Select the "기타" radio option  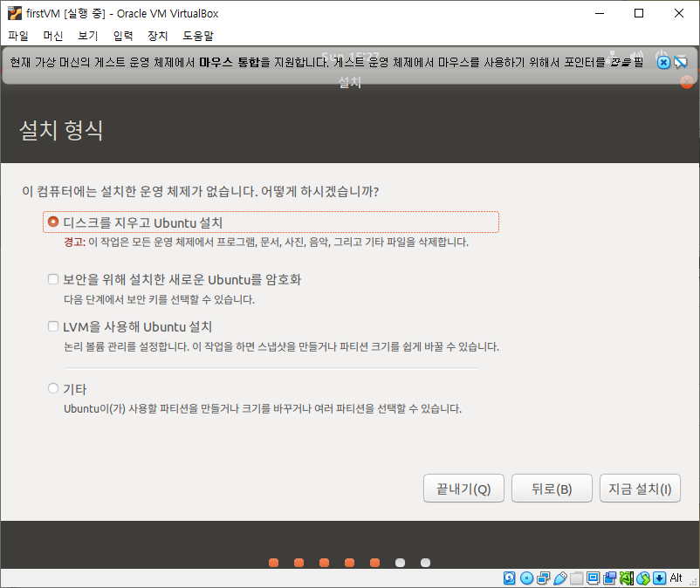[53, 388]
